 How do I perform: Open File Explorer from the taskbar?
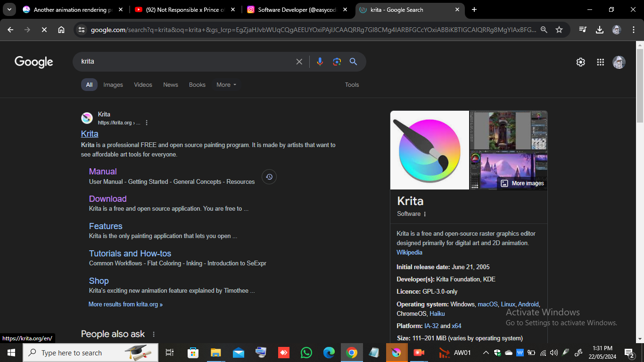pos(216,353)
